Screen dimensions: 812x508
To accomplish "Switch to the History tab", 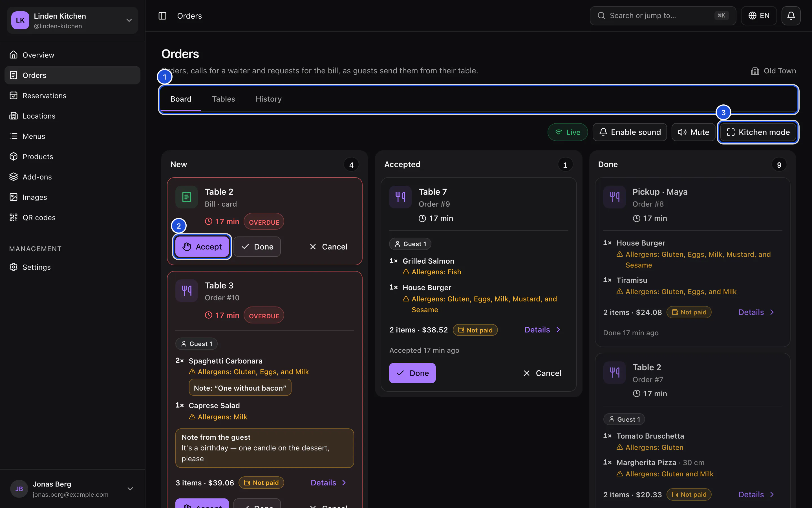I will click(268, 99).
